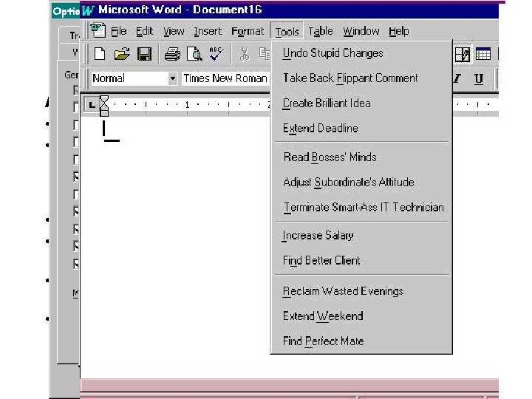Choose Find Perfect Mate
This screenshot has width=532, height=399.
(361, 341)
